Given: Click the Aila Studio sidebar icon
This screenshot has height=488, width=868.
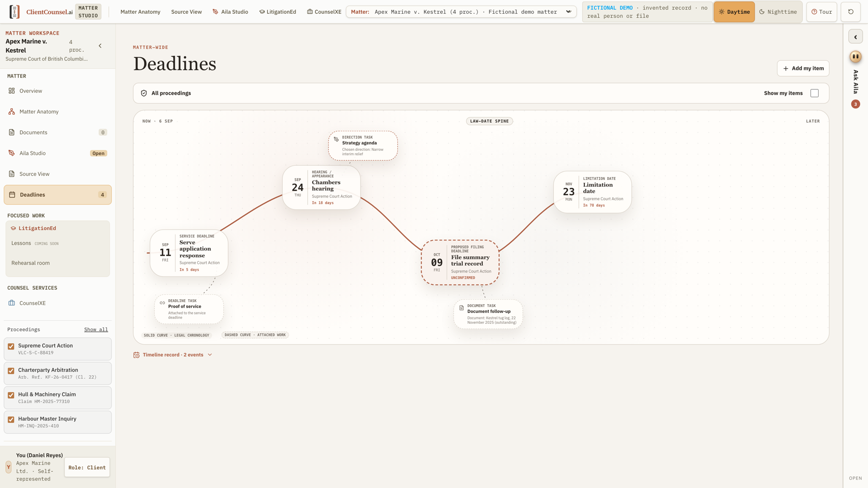Looking at the screenshot, I should coord(12,153).
